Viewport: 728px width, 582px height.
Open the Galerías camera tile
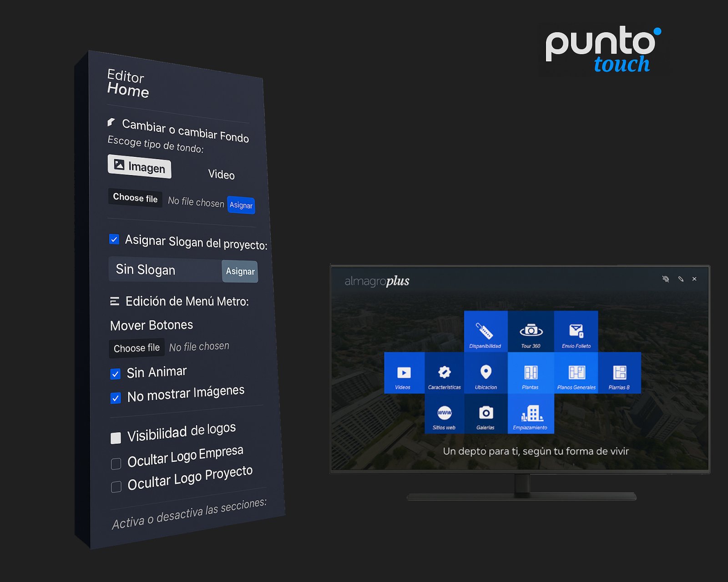tap(485, 413)
